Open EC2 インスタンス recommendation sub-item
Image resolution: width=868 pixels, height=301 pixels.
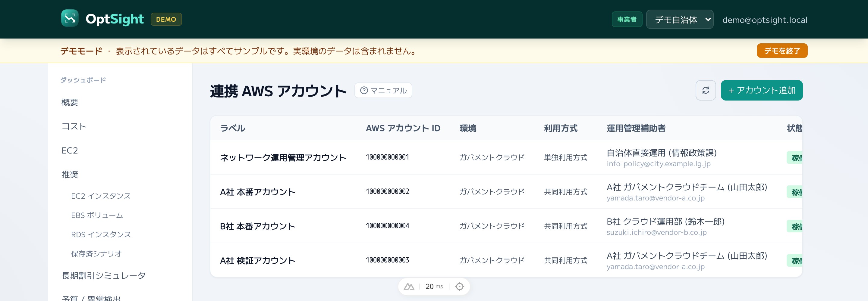tap(101, 196)
